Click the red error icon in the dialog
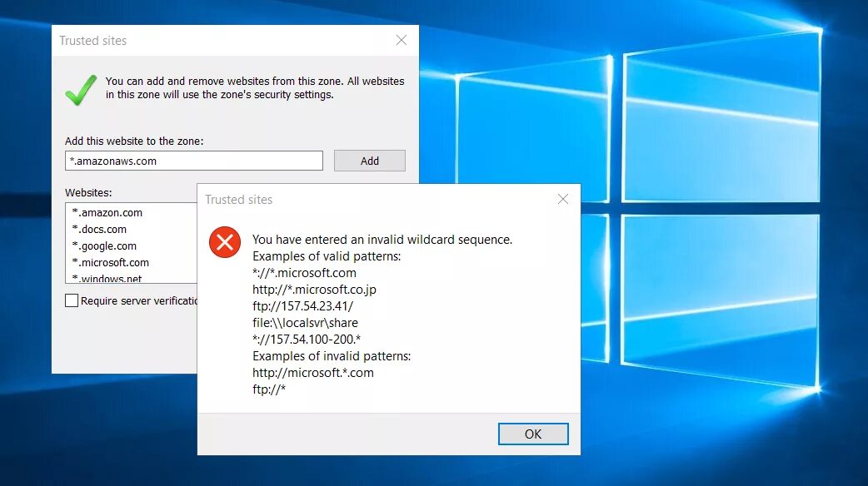 [225, 242]
